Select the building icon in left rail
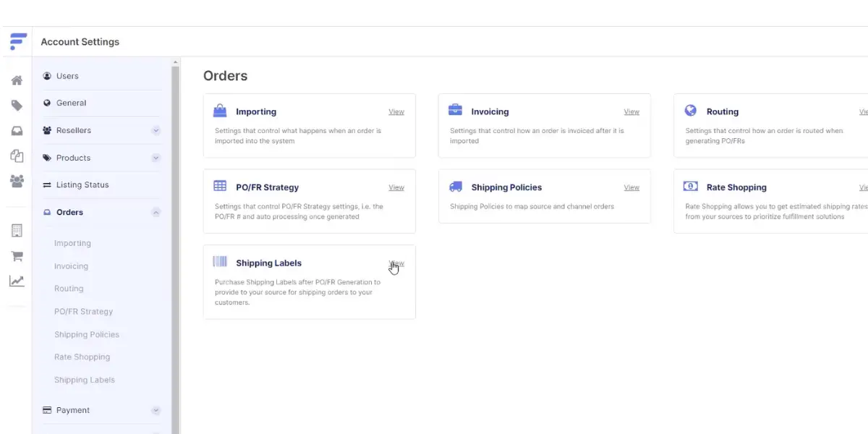This screenshot has width=868, height=434. coord(17,231)
